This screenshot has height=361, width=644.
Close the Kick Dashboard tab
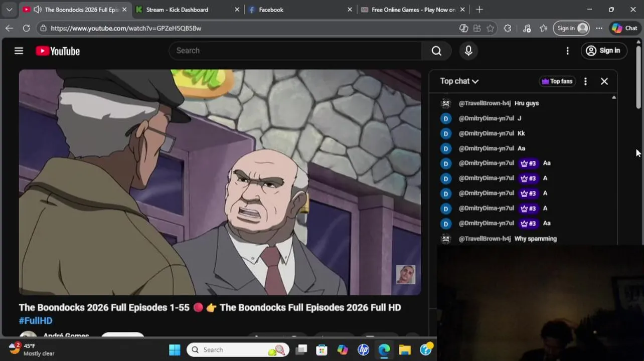pyautogui.click(x=237, y=10)
